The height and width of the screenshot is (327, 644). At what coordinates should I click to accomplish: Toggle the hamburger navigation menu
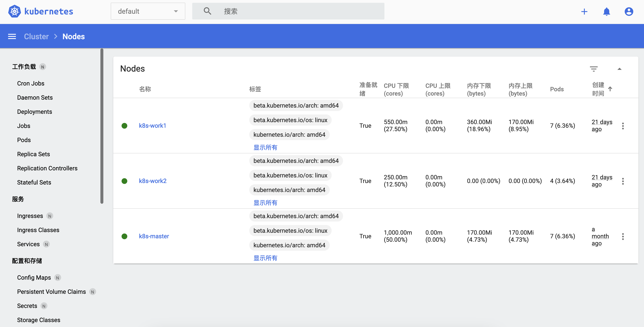coord(12,36)
